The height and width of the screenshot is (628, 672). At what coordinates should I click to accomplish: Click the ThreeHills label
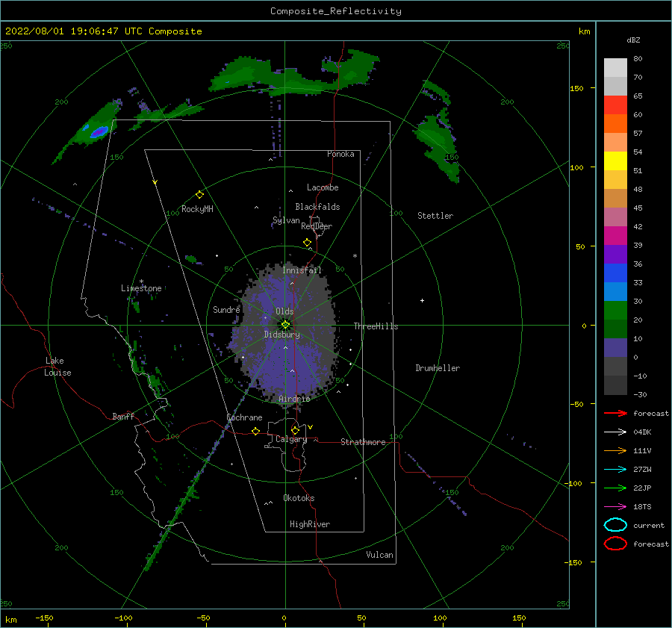point(376,326)
